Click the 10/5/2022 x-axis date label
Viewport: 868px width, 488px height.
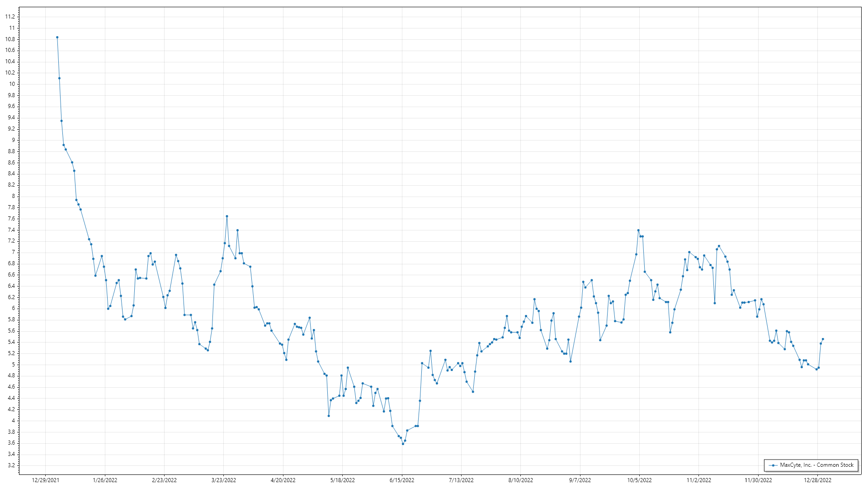click(639, 480)
